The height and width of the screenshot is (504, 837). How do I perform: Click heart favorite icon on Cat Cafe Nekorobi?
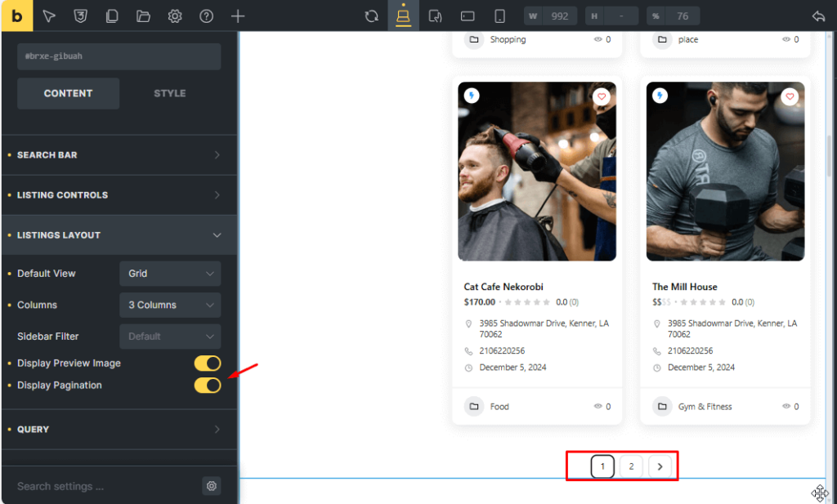(602, 96)
